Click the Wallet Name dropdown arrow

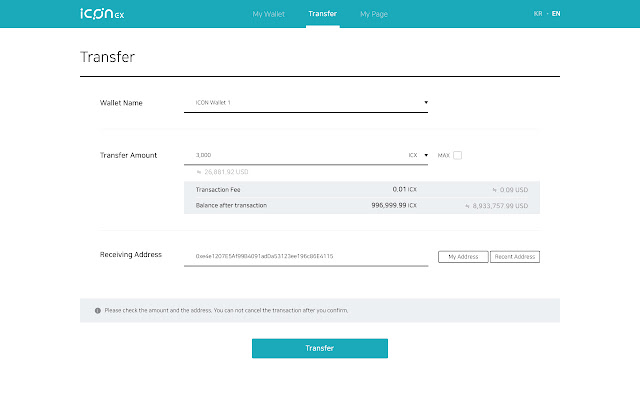coord(426,102)
